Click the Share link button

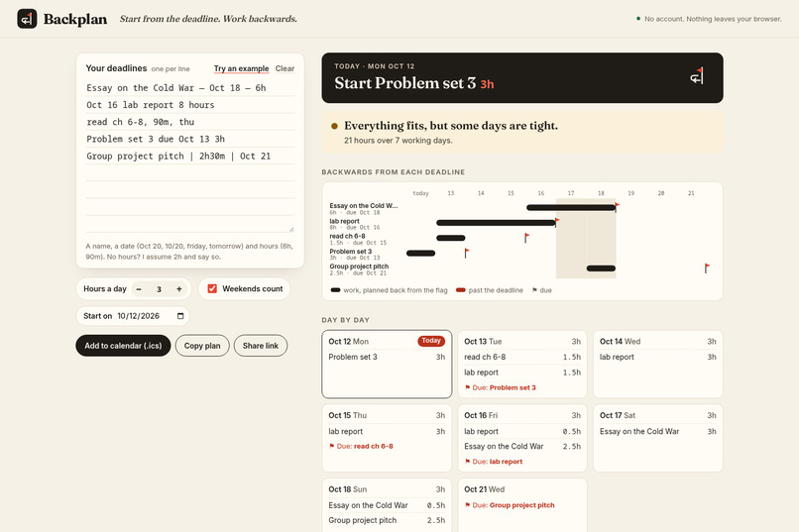click(x=261, y=346)
